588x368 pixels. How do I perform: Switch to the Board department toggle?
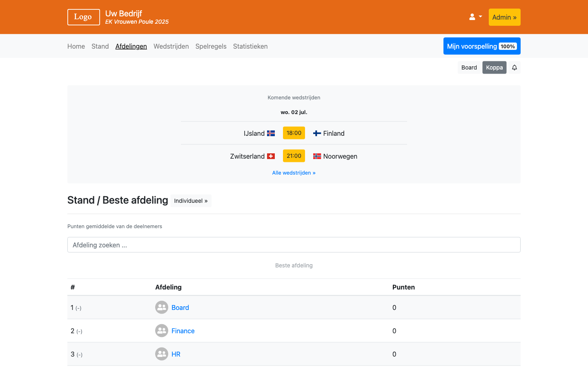(469, 67)
